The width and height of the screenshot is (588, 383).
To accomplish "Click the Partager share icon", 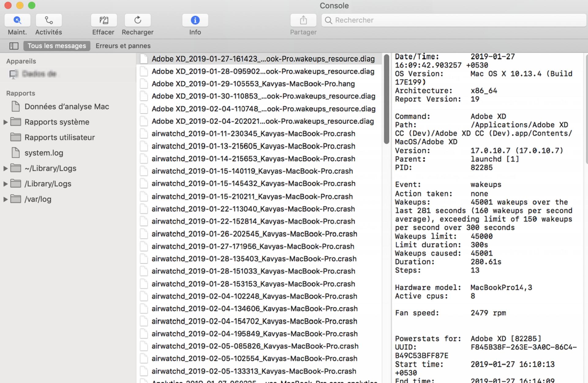I will [303, 20].
